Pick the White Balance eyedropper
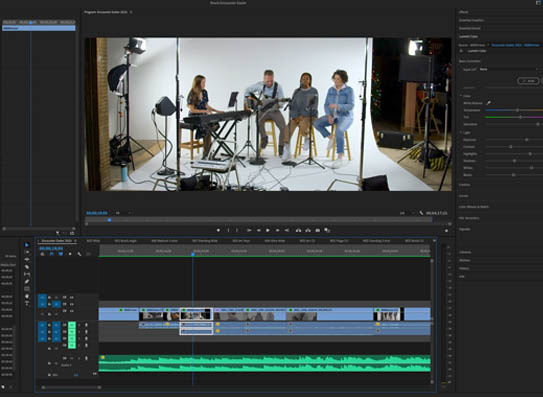The image size is (543, 397). [x=489, y=103]
